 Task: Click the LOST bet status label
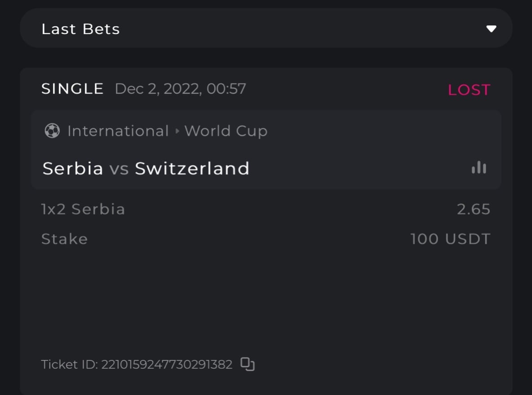[x=469, y=90]
